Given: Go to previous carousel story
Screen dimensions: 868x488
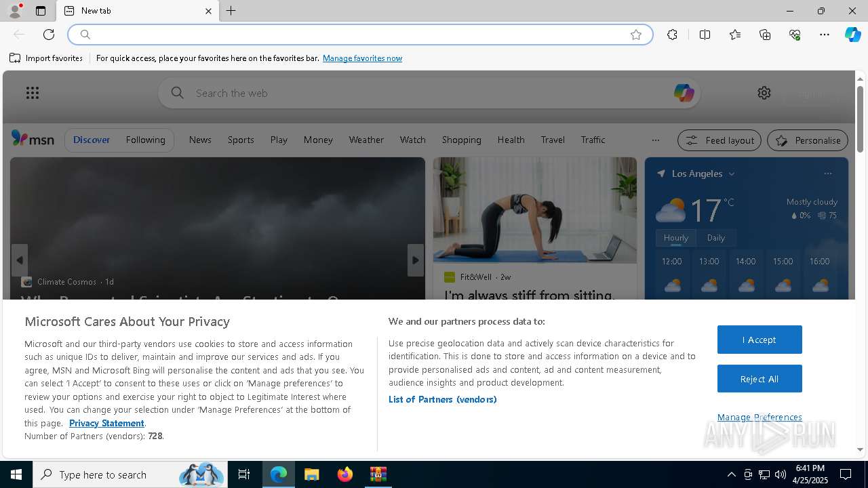Looking at the screenshot, I should (x=20, y=260).
